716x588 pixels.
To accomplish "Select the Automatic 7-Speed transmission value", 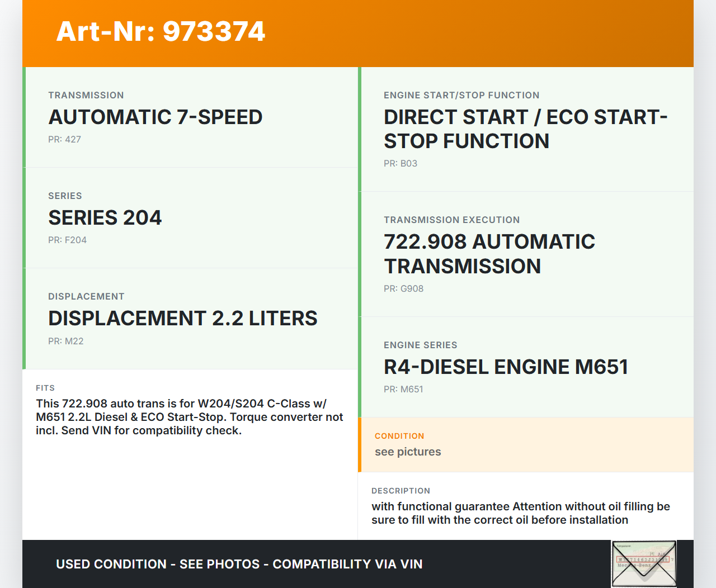I will (155, 117).
